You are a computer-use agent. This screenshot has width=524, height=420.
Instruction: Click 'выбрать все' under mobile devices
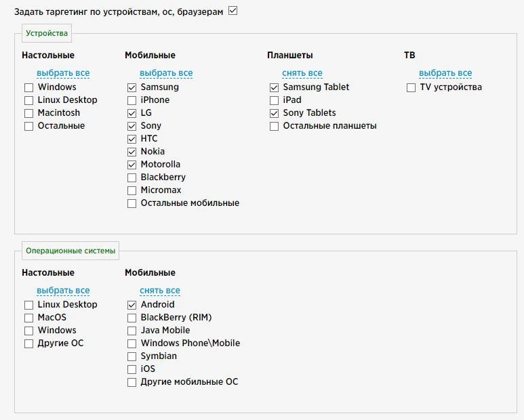coord(166,72)
